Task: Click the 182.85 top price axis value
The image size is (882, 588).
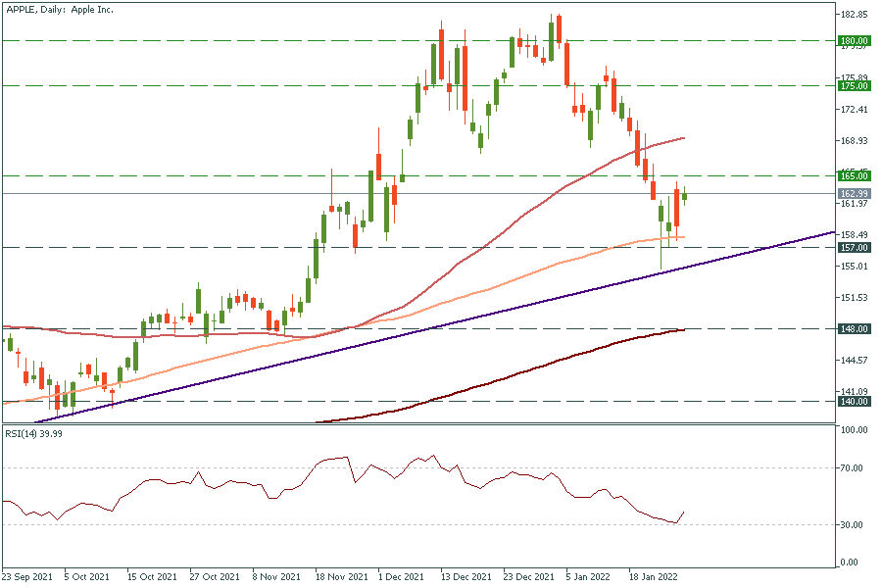Action: [x=856, y=16]
